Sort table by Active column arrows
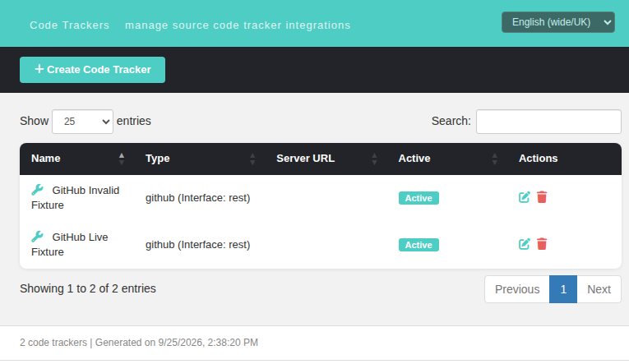The height and width of the screenshot is (364, 629). tap(495, 159)
